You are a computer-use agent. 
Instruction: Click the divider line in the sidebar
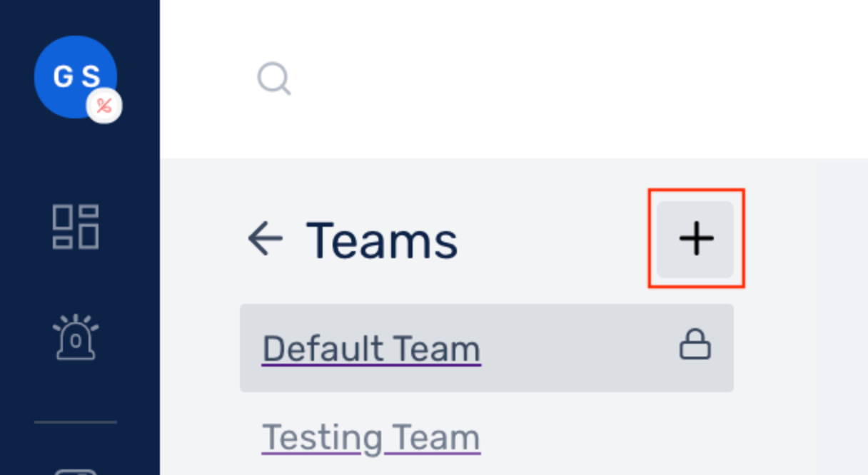[76, 422]
